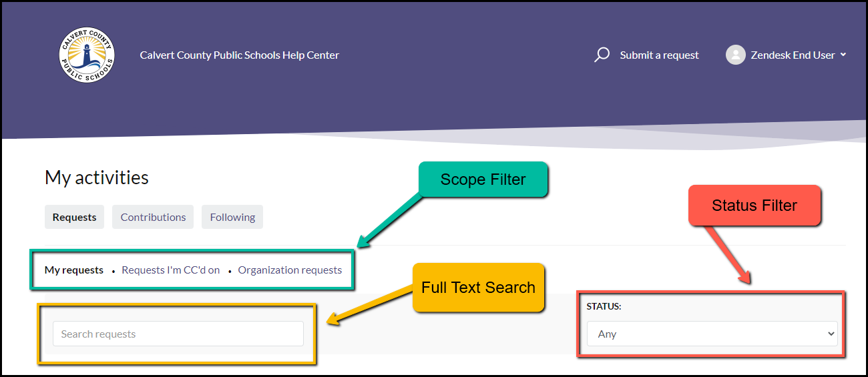View Organization requests
The width and height of the screenshot is (868, 377).
point(290,270)
